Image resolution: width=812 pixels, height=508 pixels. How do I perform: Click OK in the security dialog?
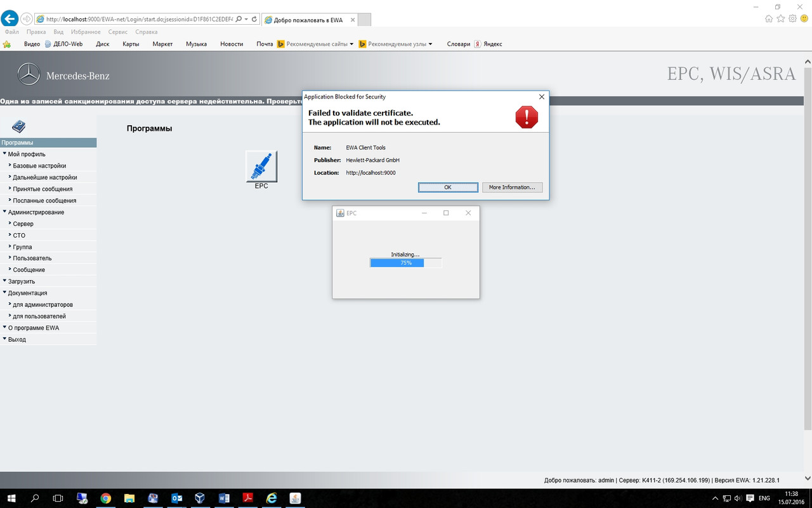[448, 187]
